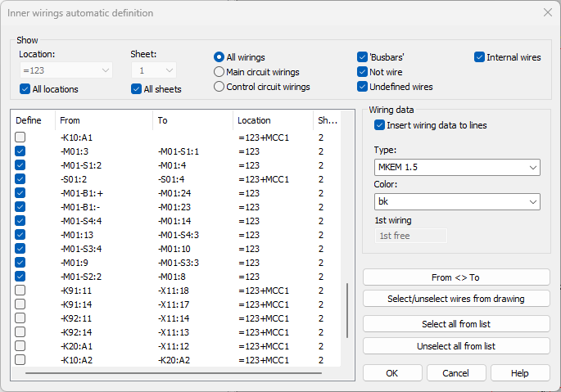Viewport: 561px width, 392px height.
Task: Open the Type dropdown showing MKEM 1.5
Action: [456, 168]
